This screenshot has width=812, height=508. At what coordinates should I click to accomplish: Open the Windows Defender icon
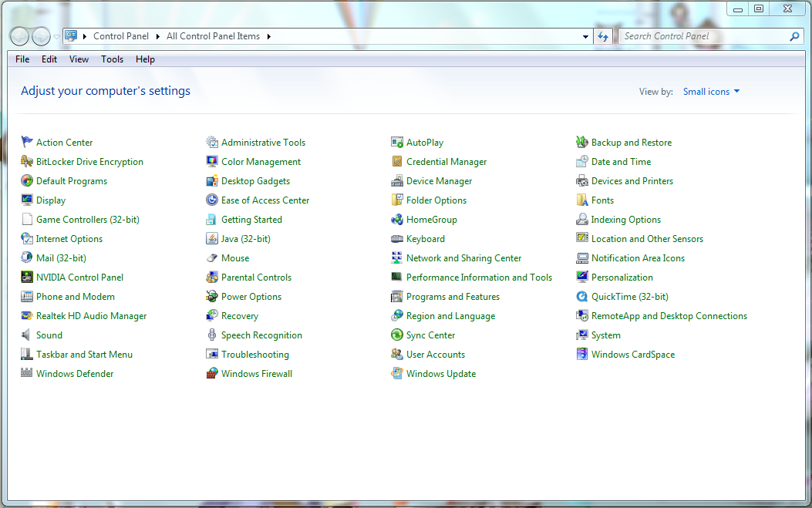[x=27, y=373]
